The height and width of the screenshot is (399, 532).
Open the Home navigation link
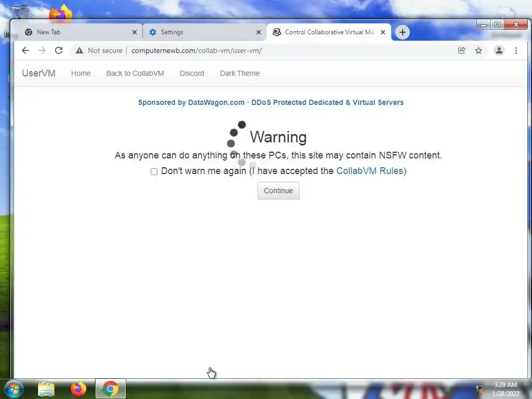tap(81, 73)
